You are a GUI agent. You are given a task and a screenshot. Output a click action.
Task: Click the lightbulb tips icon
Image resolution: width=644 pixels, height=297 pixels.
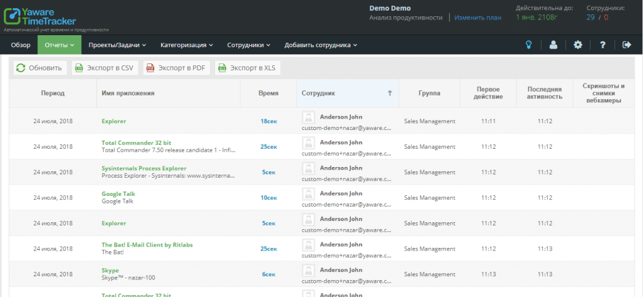click(x=530, y=45)
